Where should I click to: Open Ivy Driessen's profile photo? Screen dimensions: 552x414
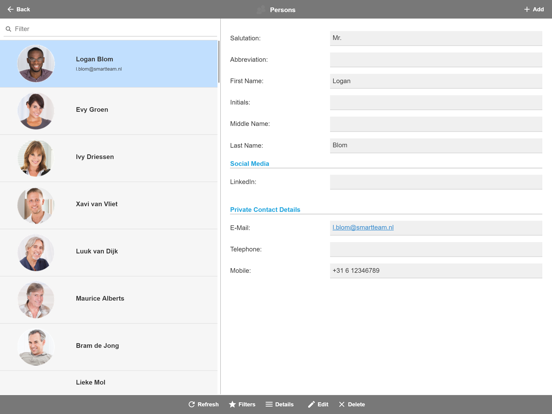tap(36, 158)
